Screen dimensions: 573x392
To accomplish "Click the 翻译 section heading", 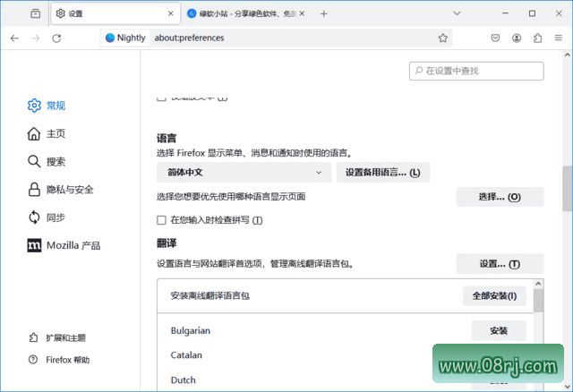I will pos(167,243).
